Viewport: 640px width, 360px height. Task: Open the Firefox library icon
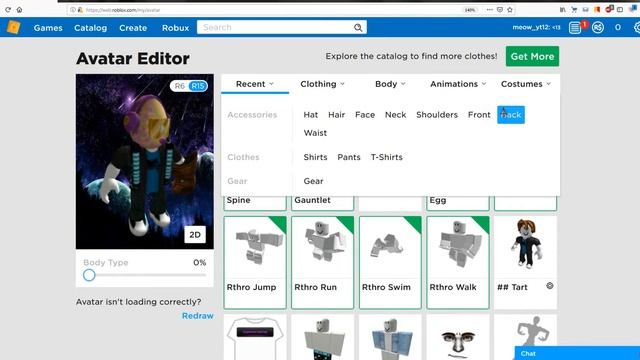click(563, 9)
